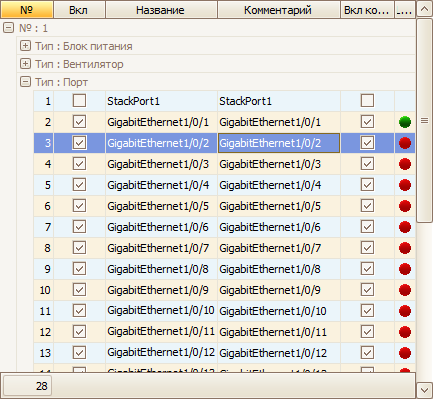Uncheck Вкл ко... for GigabitEthernet1/0/5
433x399 pixels.
pyautogui.click(x=367, y=206)
